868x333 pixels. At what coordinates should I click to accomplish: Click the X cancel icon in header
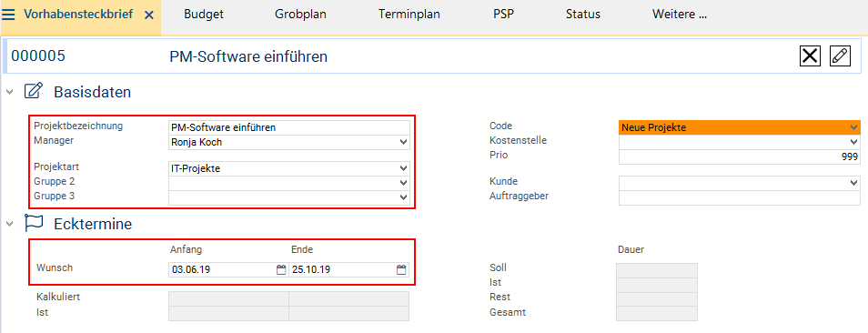pos(810,56)
